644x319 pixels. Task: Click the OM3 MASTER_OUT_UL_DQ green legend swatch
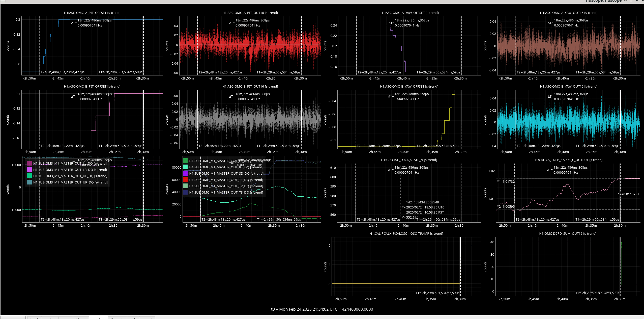(x=29, y=176)
